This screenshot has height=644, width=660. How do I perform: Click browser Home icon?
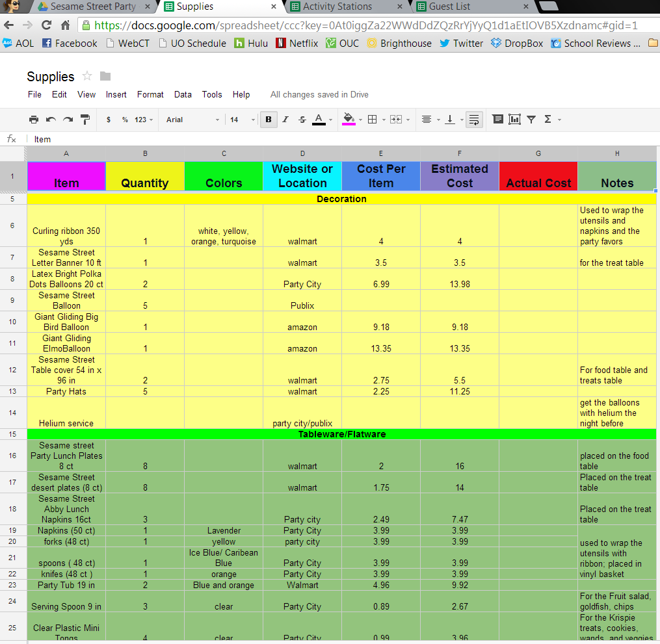65,25
